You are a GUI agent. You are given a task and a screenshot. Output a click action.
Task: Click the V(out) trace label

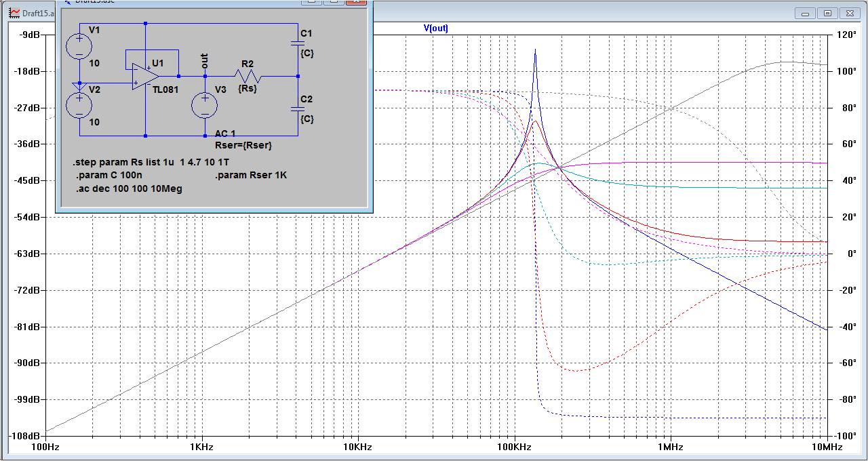(x=435, y=28)
